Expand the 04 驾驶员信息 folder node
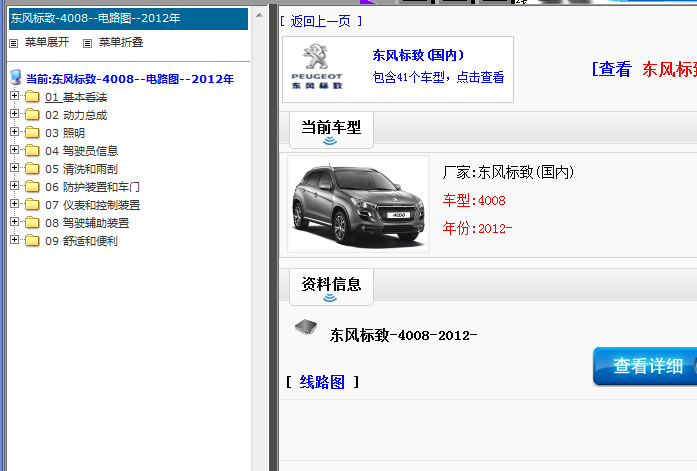 click(15, 150)
